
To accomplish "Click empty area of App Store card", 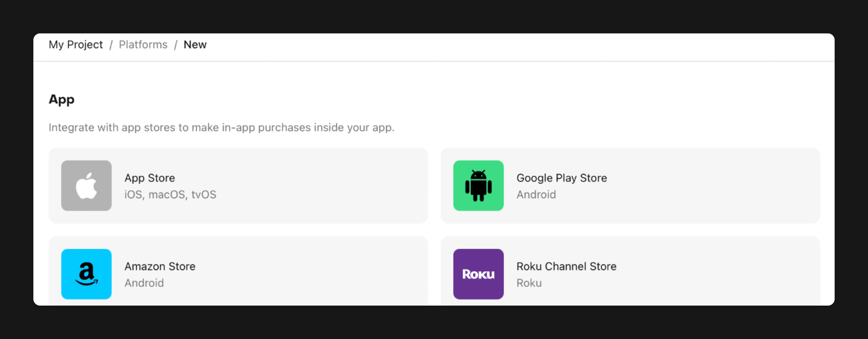I will click(x=320, y=186).
